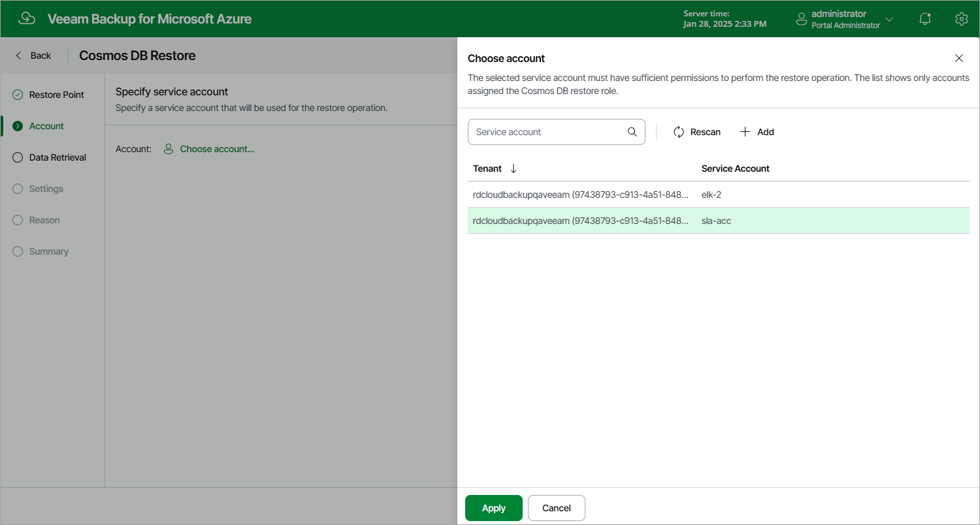Image resolution: width=980 pixels, height=525 pixels.
Task: Click the Portal Administrator role label
Action: click(x=845, y=25)
